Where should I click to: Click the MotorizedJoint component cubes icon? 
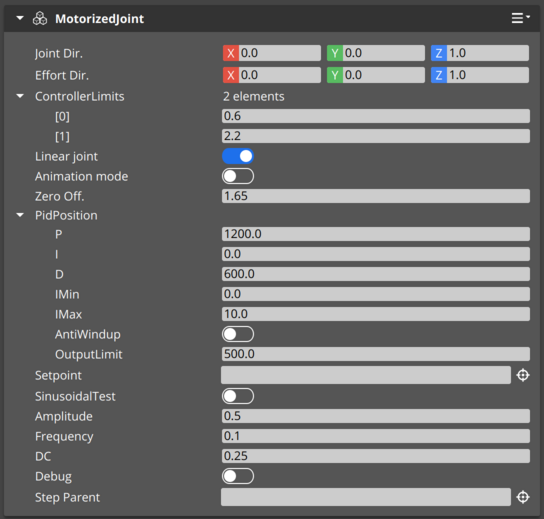40,18
